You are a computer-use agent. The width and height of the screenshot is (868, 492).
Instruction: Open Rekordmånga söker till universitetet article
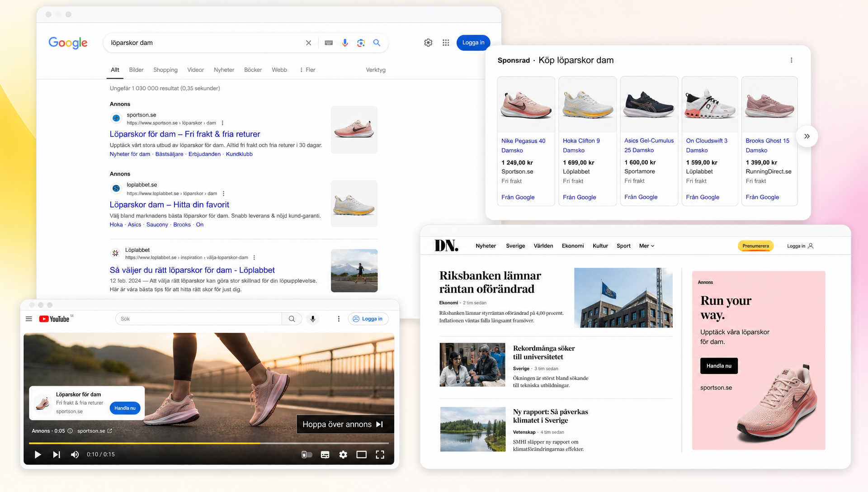pyautogui.click(x=544, y=352)
